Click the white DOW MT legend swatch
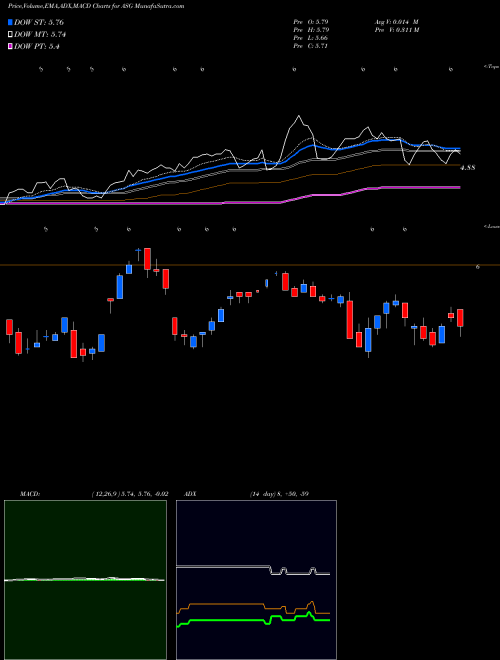Screen dimensions: 500x660 (10, 35)
